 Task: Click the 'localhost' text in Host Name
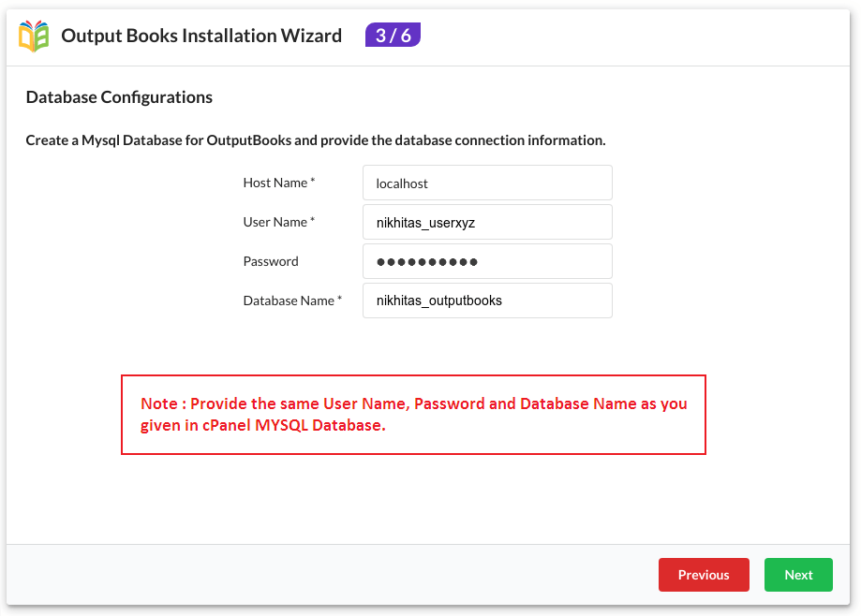point(402,183)
